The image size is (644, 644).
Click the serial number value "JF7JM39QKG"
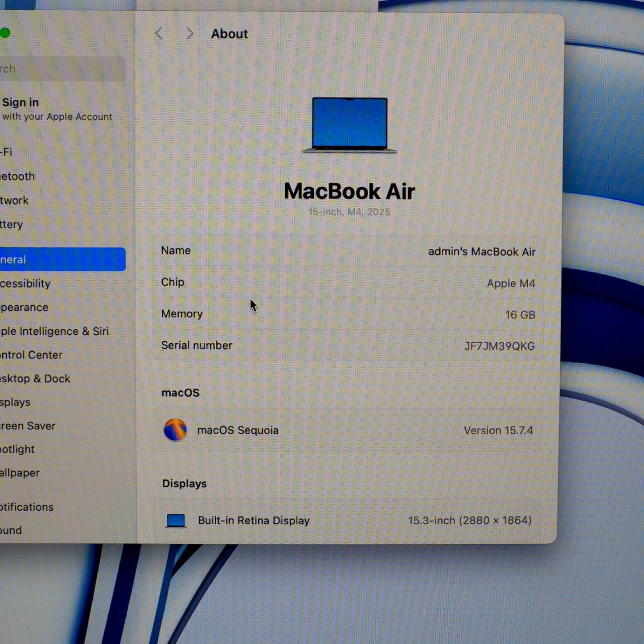[x=500, y=346]
